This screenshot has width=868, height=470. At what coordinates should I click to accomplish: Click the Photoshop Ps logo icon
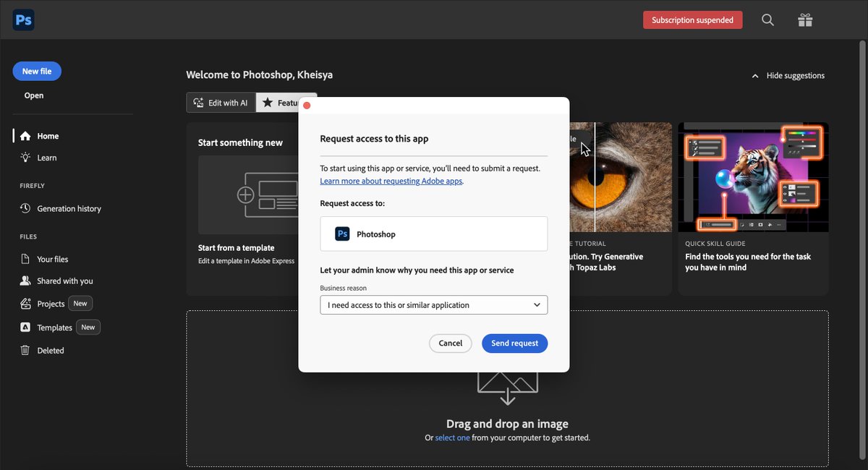click(23, 20)
